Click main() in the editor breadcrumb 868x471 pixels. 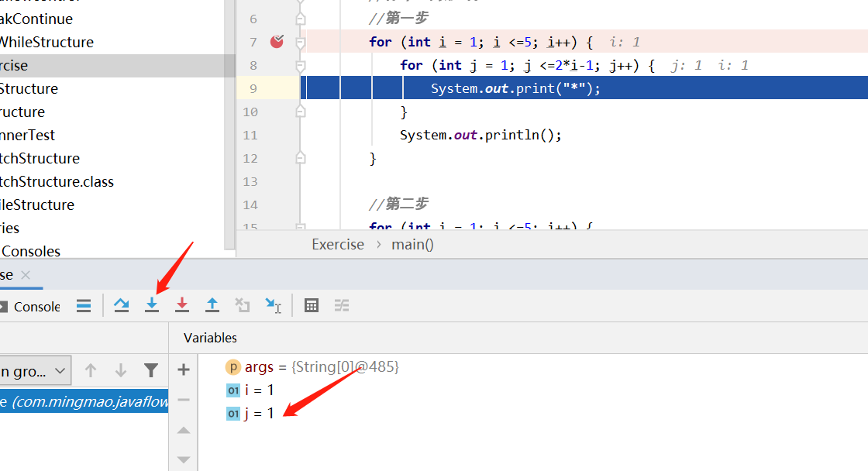click(412, 244)
